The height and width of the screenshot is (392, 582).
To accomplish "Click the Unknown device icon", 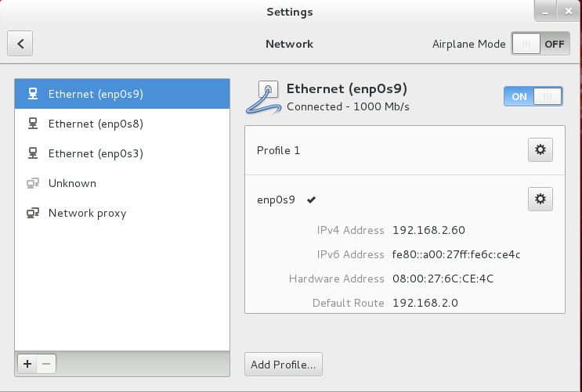I will tap(33, 184).
